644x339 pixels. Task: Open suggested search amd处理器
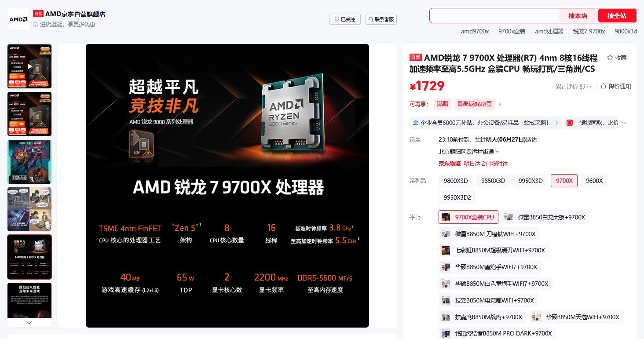[549, 31]
